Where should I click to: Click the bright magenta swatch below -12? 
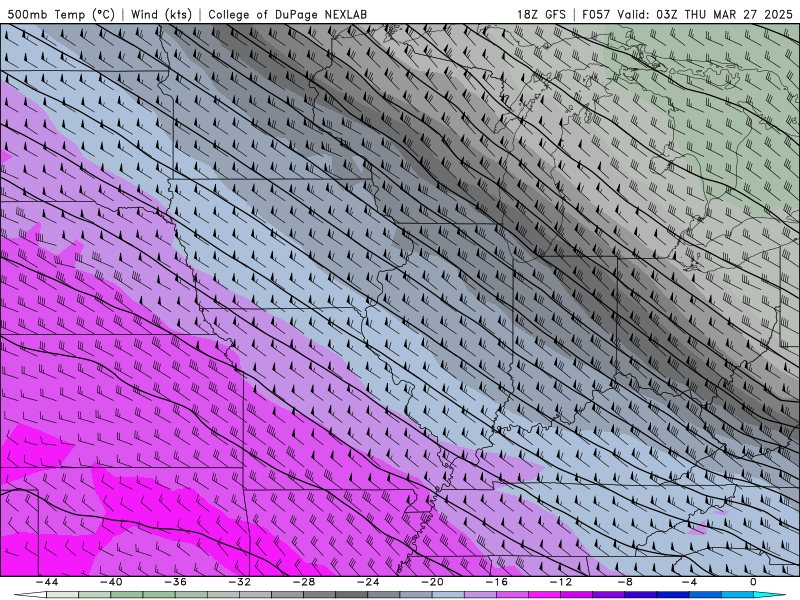tap(544, 595)
